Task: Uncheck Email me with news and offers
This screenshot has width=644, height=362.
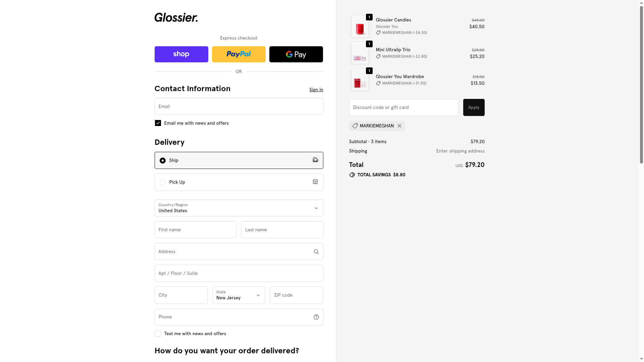Action: click(x=158, y=123)
